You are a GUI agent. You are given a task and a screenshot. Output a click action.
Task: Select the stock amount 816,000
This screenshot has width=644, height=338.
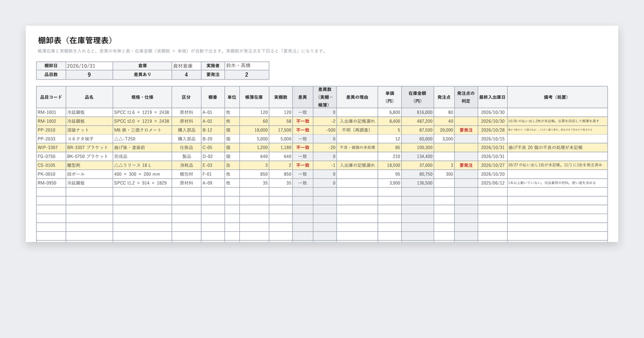tap(418, 113)
